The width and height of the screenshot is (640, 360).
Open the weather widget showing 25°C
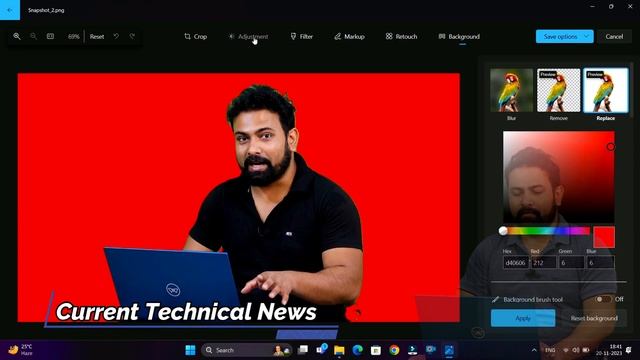click(x=20, y=350)
